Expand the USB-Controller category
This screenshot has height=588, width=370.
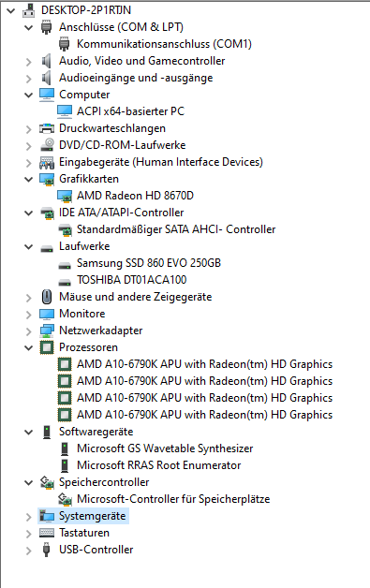coord(28,551)
